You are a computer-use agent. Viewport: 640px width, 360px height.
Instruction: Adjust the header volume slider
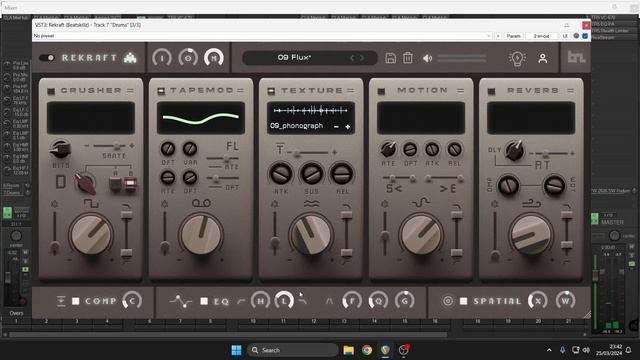pyautogui.click(x=462, y=58)
